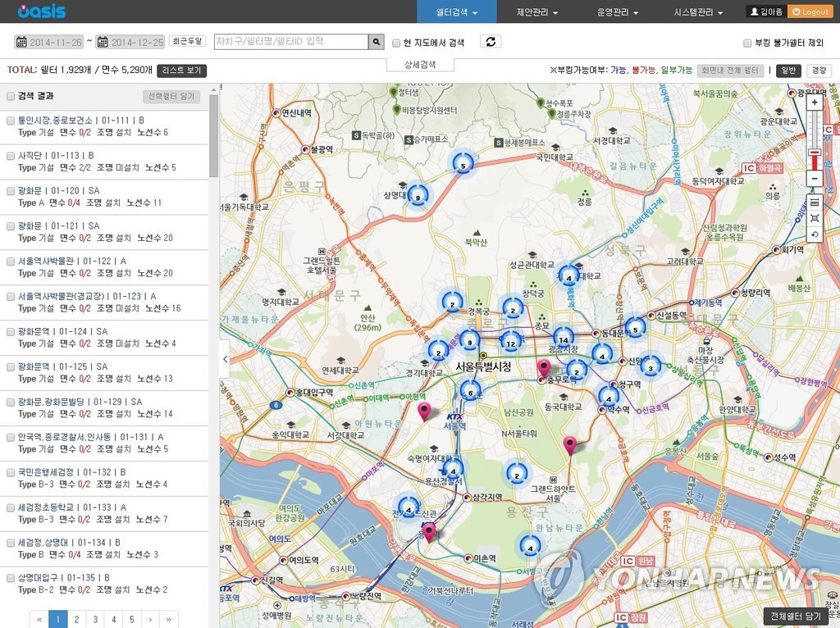Click the 리스트 보기 button
Screen dimensions: 840x628
point(182,71)
